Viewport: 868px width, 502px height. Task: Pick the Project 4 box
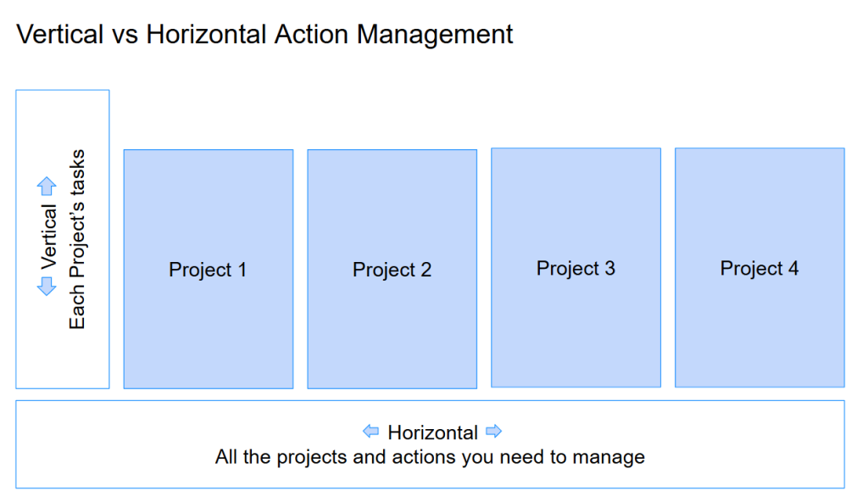coord(759,268)
